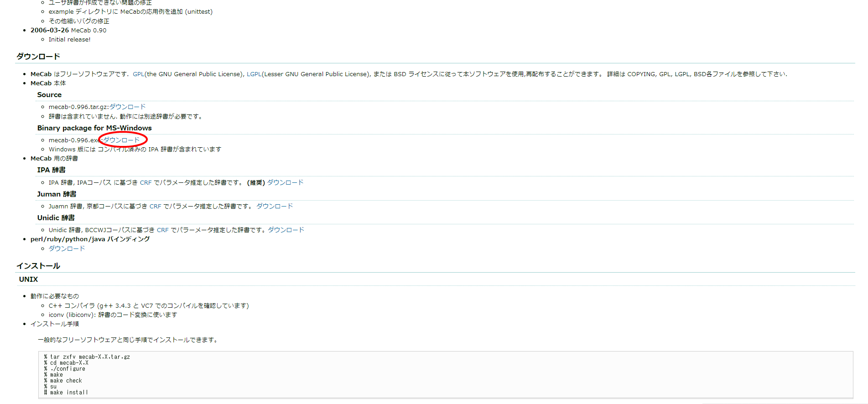Download perl/ruby/python/java bindings
The image size is (868, 404).
tap(67, 249)
